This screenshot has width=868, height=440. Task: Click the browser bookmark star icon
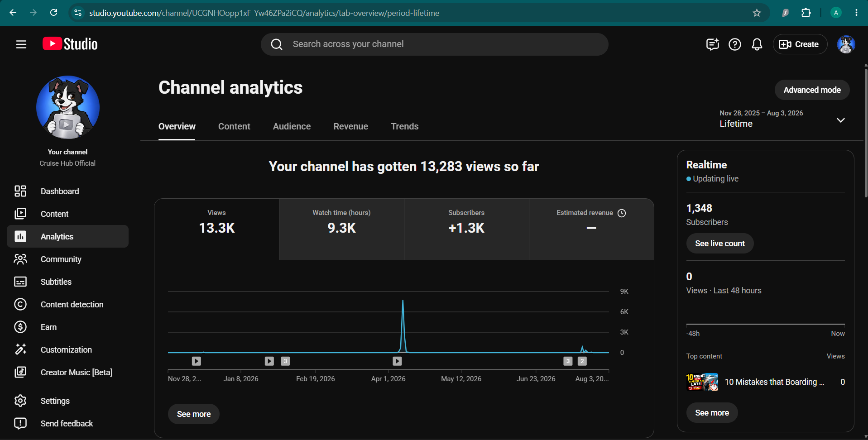point(757,13)
